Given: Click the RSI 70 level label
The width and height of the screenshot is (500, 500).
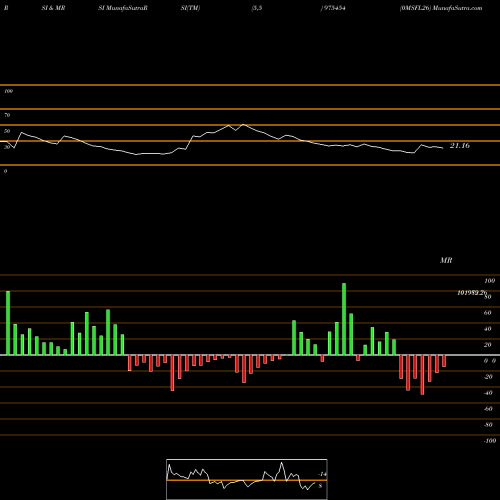Looking at the screenshot, I should coord(7,115).
